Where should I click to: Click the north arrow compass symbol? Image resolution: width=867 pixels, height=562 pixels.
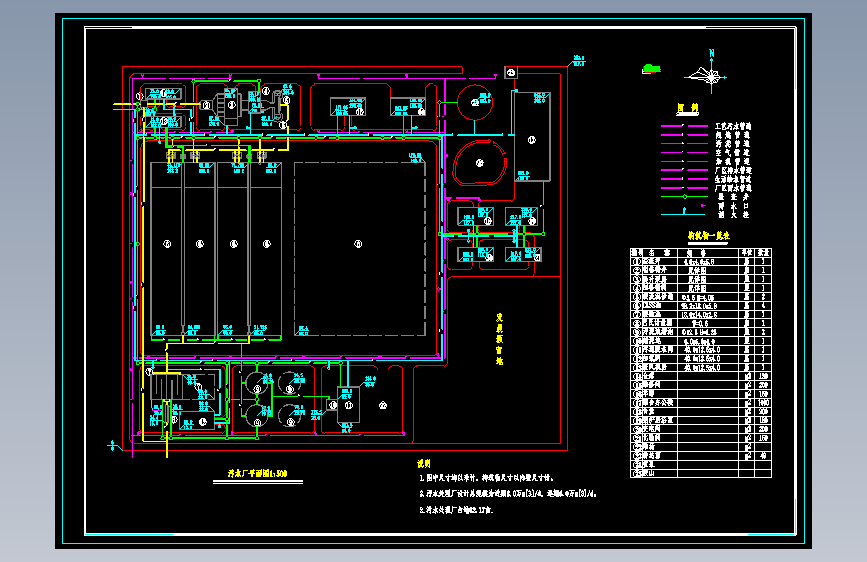706,72
